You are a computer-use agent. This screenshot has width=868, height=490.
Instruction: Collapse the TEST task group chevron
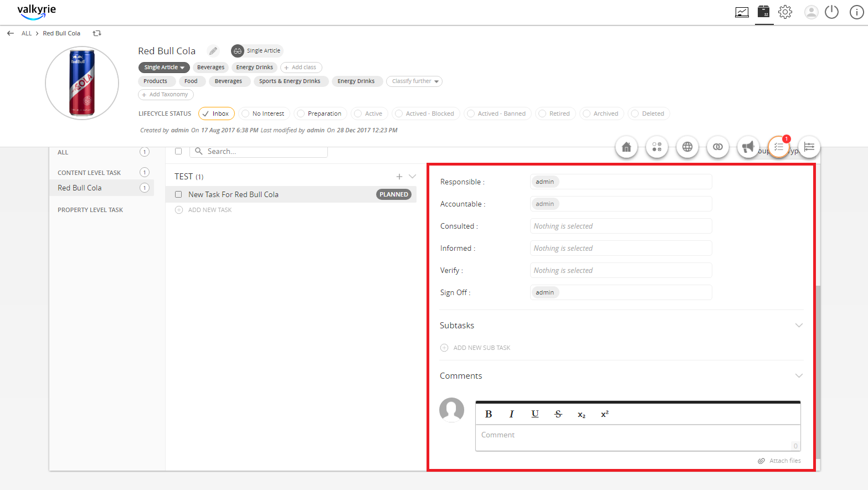tap(412, 177)
